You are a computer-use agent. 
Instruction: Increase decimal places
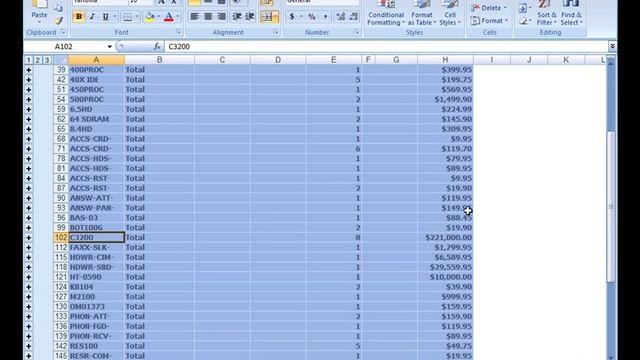coord(341,17)
